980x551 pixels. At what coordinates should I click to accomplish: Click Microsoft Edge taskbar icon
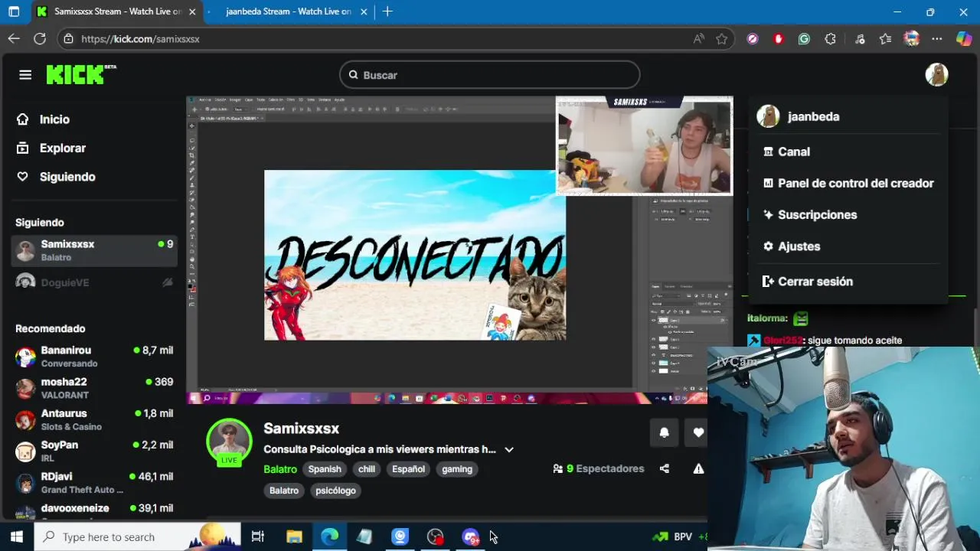[x=329, y=536]
